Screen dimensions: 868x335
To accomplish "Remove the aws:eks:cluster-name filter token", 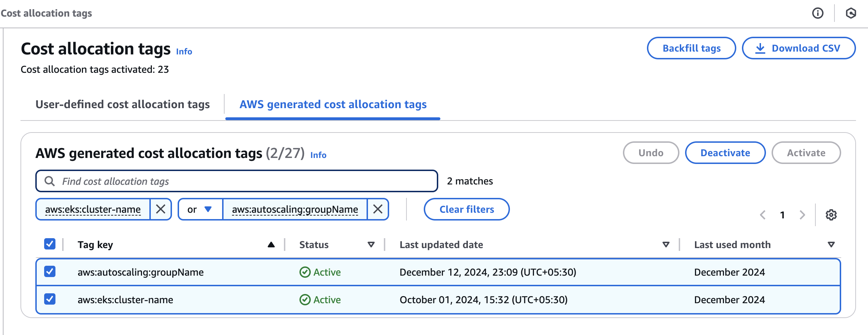I will [161, 209].
